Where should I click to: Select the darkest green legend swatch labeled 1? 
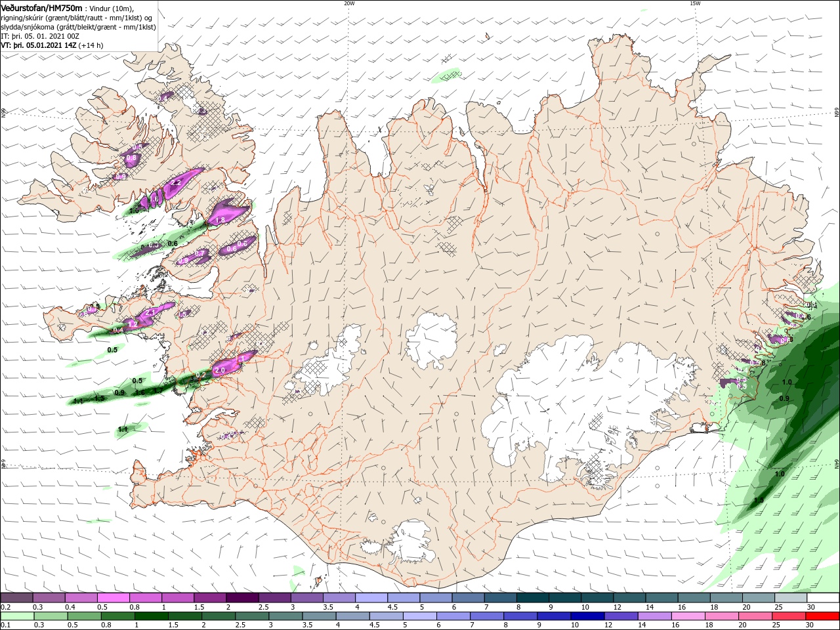150,616
